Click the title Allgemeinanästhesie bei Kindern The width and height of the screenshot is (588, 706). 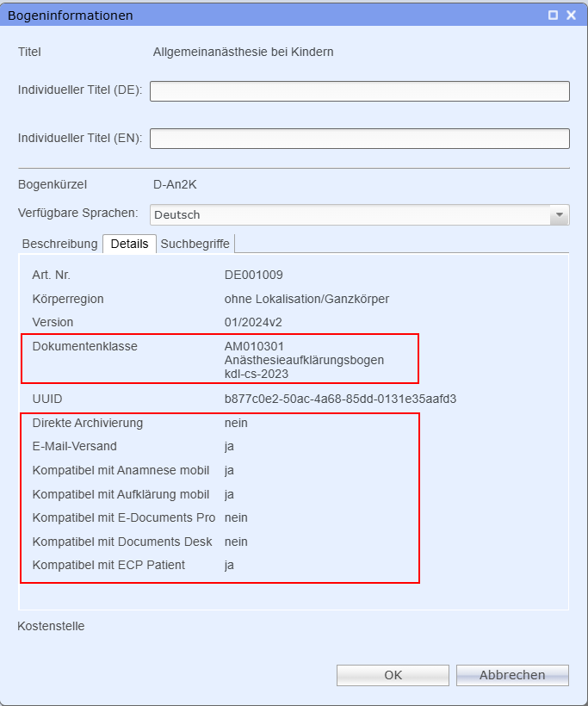click(243, 52)
